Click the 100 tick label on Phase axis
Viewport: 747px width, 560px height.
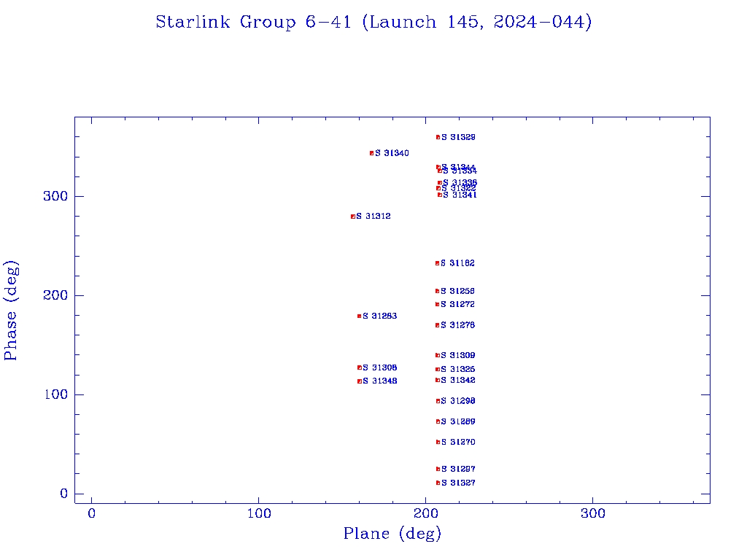(x=55, y=394)
